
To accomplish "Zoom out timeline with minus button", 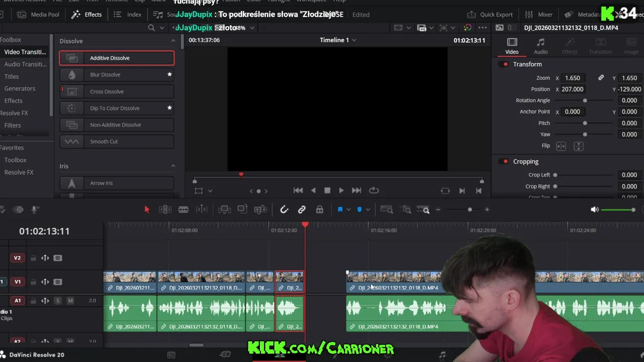I will coord(438,210).
